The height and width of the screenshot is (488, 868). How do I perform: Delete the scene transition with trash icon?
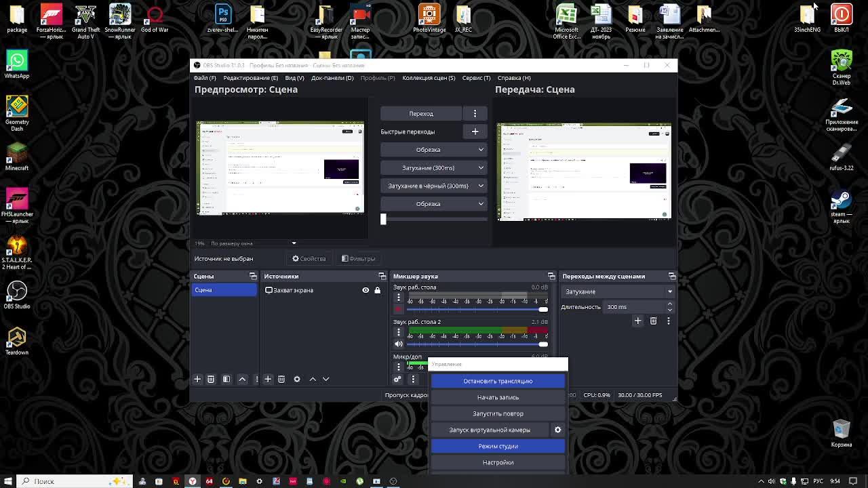[653, 321]
